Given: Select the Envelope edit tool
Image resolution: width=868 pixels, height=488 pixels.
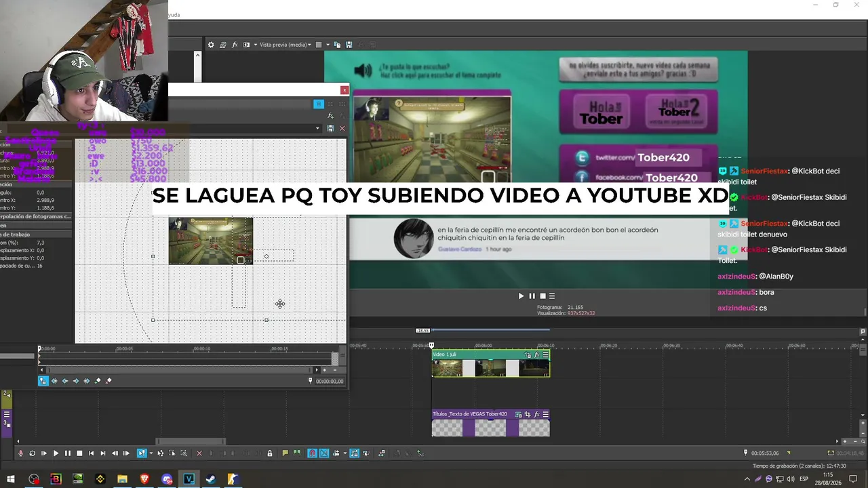Looking at the screenshot, I should pos(161,453).
